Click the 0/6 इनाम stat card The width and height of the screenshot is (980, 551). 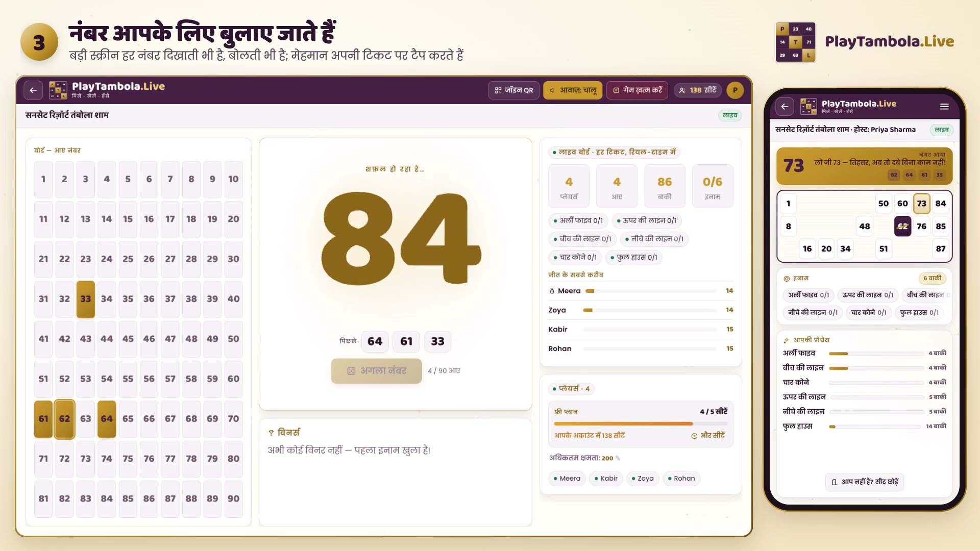coord(713,186)
